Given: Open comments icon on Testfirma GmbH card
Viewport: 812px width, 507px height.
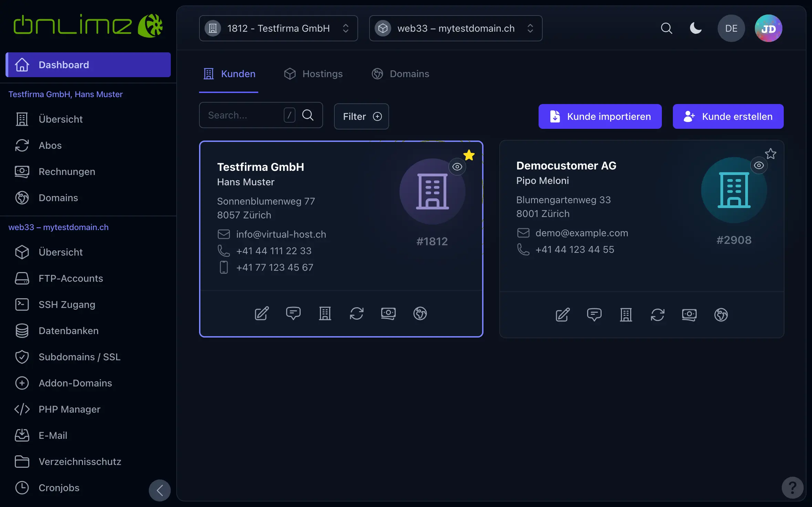Looking at the screenshot, I should tap(293, 313).
